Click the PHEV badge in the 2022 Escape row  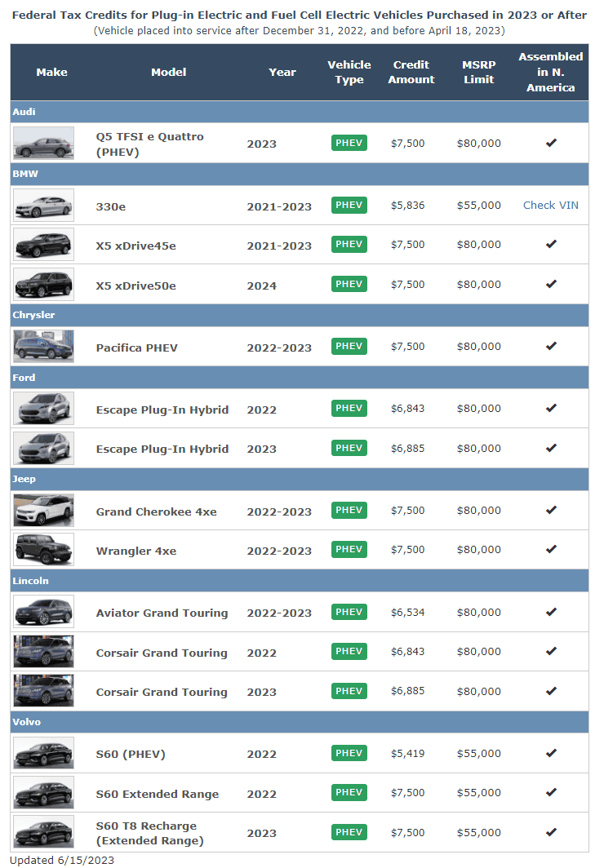(x=349, y=409)
